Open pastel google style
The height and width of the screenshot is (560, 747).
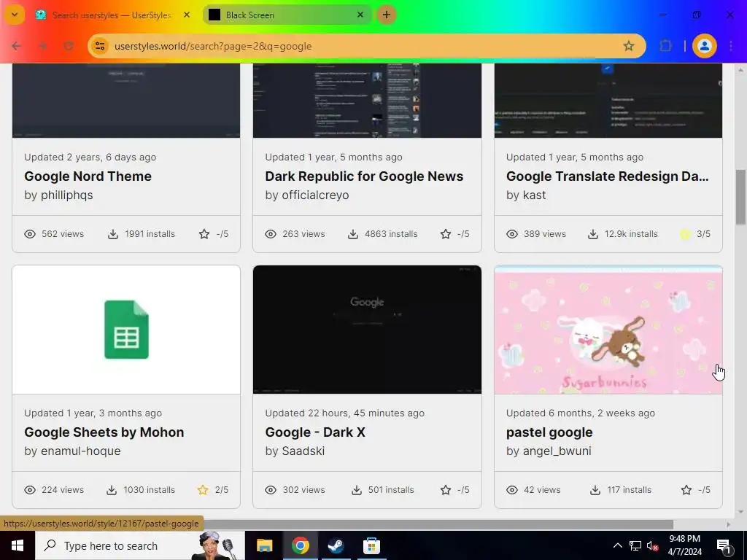point(549,432)
